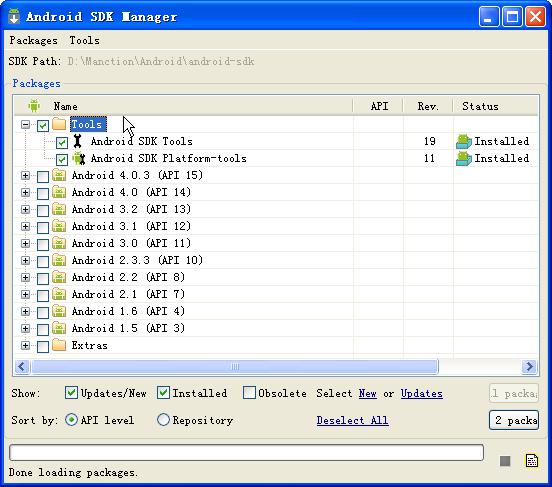Expand the Extras node
The height and width of the screenshot is (487, 552).
click(x=25, y=345)
